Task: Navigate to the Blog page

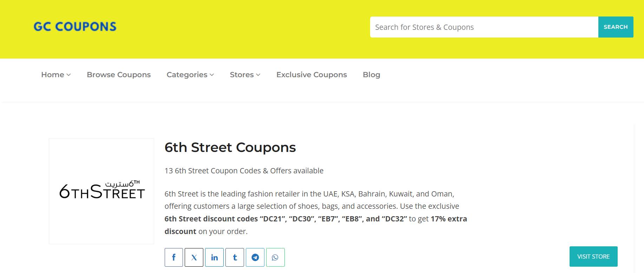Action: point(371,75)
